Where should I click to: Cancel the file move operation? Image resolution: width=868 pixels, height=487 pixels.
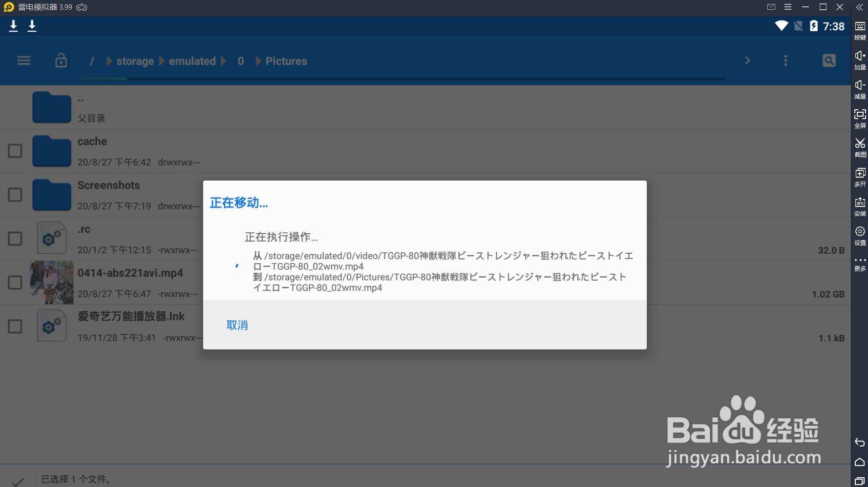pos(237,325)
